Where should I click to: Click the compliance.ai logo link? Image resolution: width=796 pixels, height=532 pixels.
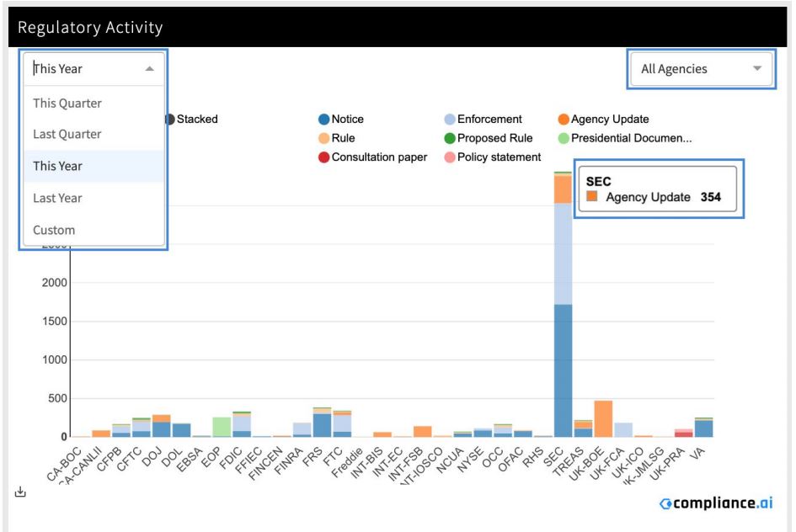pyautogui.click(x=716, y=503)
